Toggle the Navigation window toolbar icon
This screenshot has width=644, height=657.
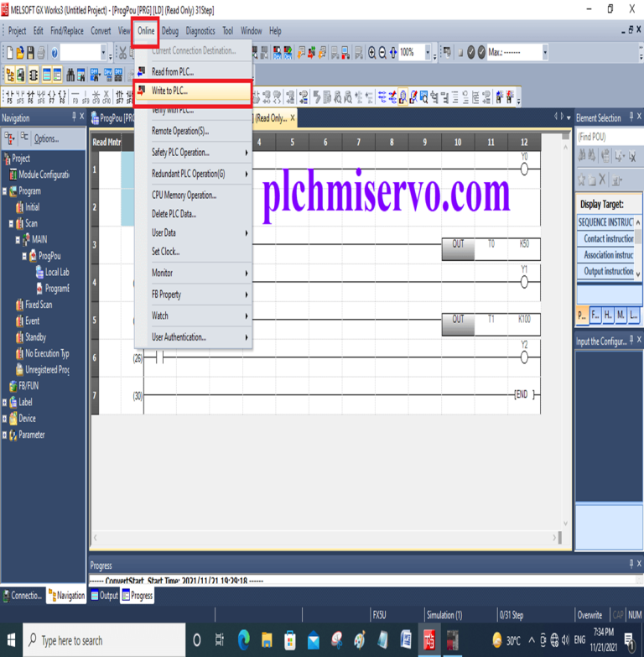click(9, 76)
